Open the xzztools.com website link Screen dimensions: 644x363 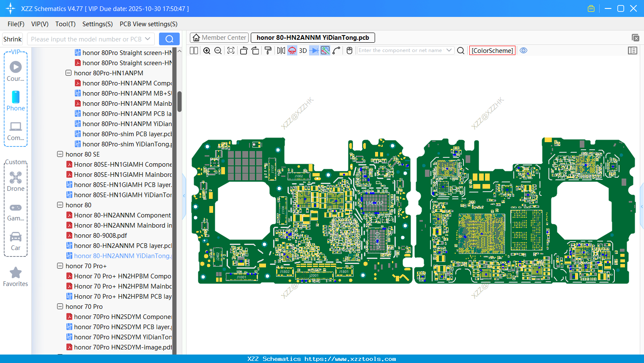[350, 359]
